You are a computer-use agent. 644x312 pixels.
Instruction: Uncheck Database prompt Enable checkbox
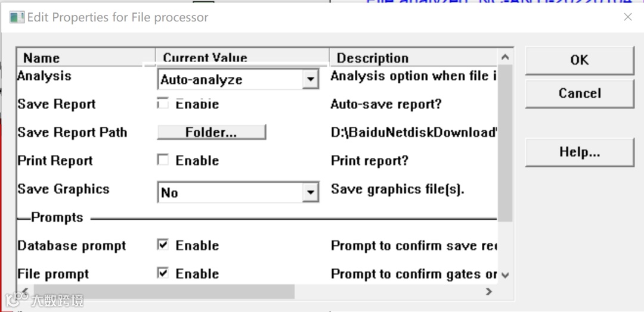tap(163, 245)
